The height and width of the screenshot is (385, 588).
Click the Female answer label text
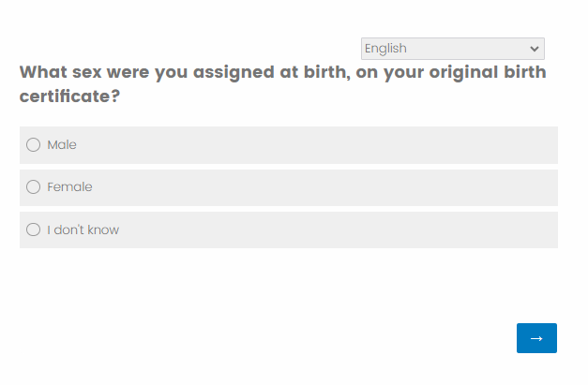pos(69,187)
